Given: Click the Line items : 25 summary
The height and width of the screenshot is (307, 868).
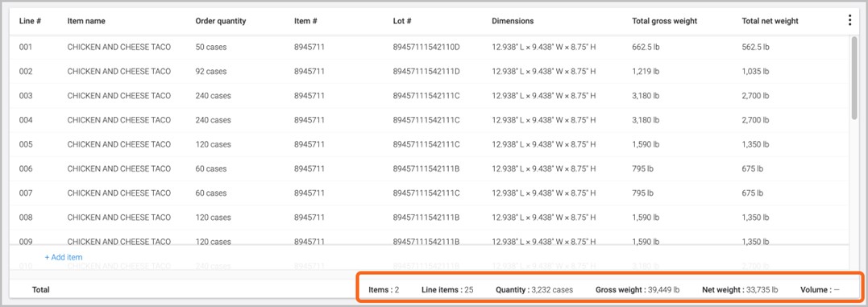Looking at the screenshot, I should 447,289.
